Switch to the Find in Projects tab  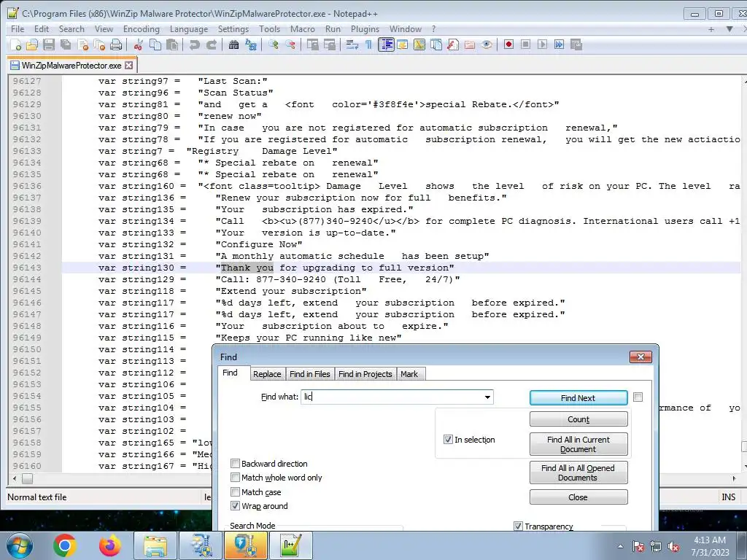click(x=365, y=374)
